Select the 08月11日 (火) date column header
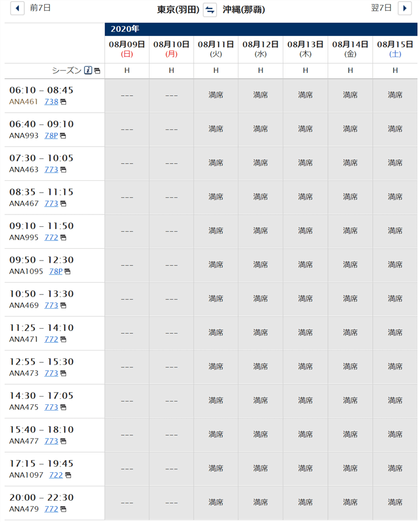This screenshot has height=522, width=420. pyautogui.click(x=216, y=49)
